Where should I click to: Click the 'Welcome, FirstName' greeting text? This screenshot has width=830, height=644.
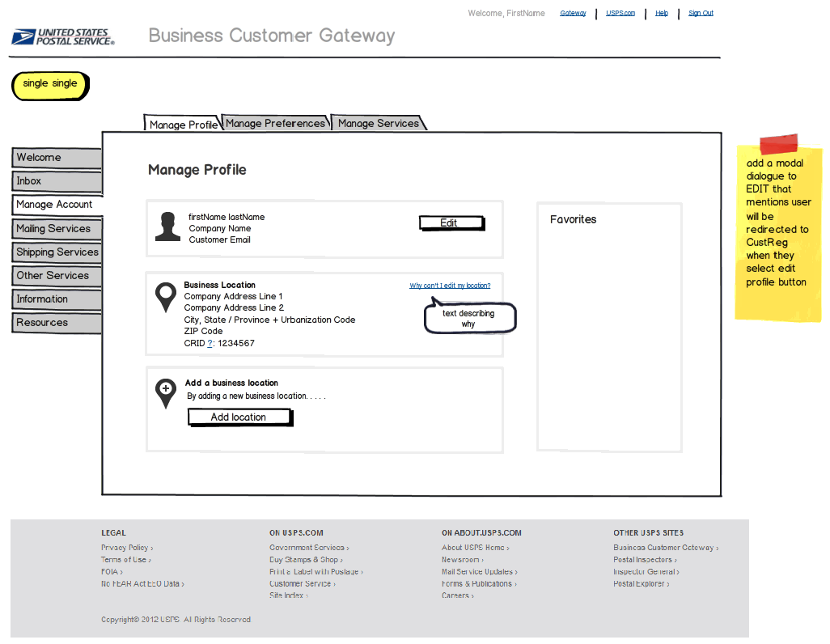[506, 13]
